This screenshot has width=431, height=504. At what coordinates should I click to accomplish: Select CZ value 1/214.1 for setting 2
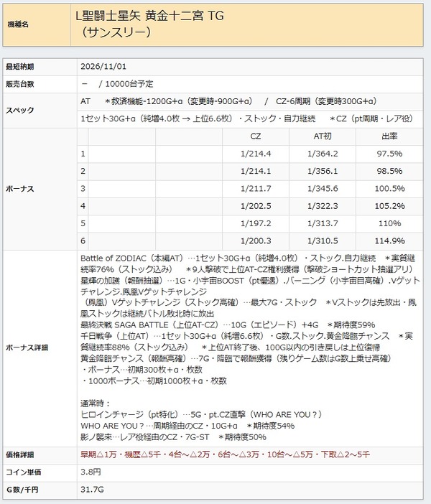click(256, 171)
